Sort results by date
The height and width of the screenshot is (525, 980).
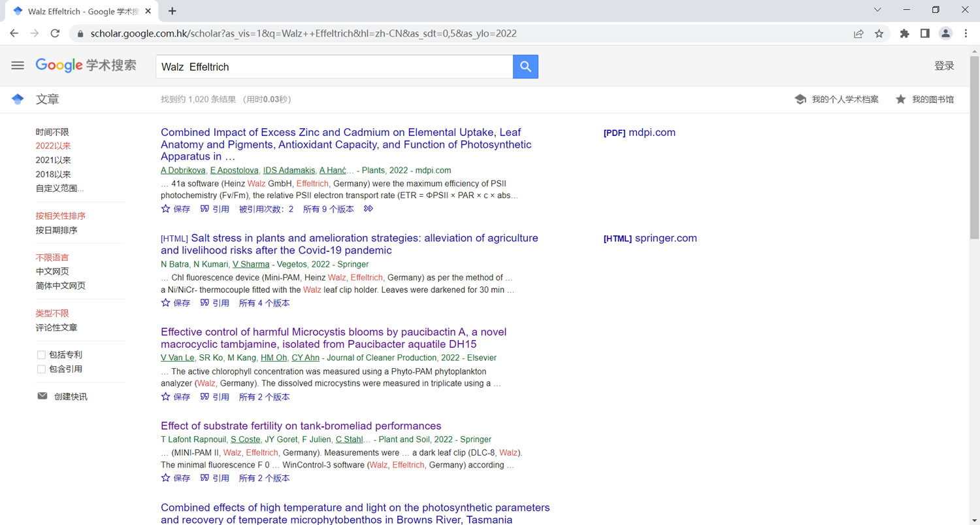[56, 230]
